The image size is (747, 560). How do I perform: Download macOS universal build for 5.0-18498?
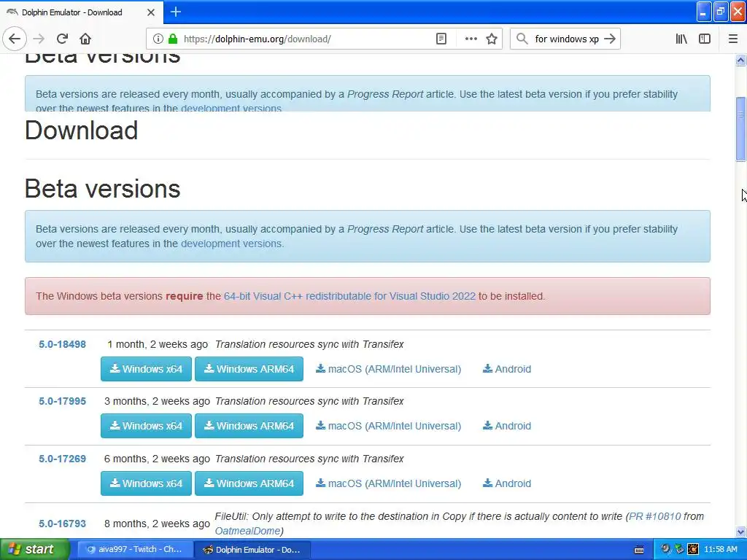pyautogui.click(x=388, y=369)
